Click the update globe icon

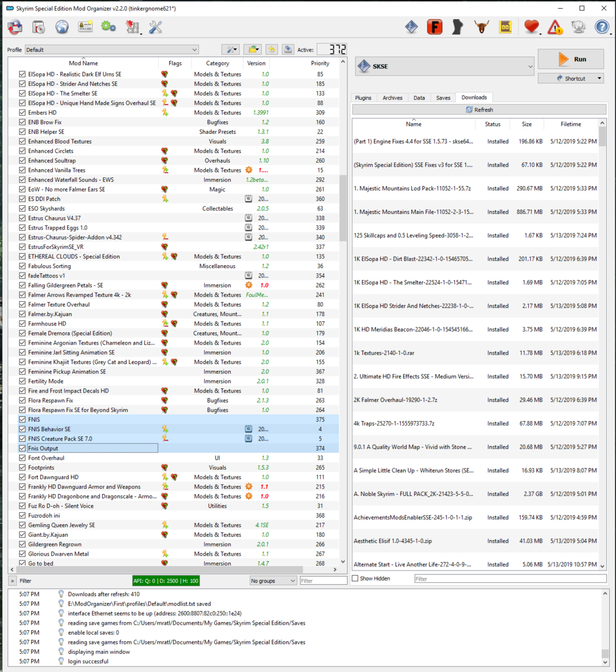(578, 27)
